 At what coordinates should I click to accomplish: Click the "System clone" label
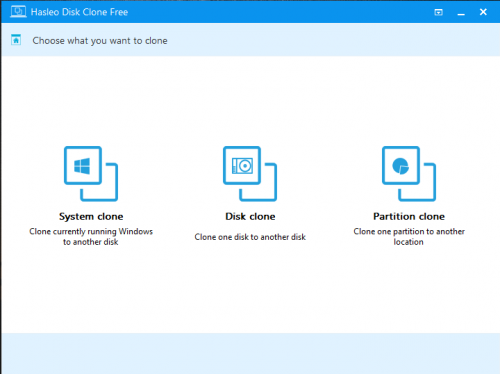coord(91,217)
